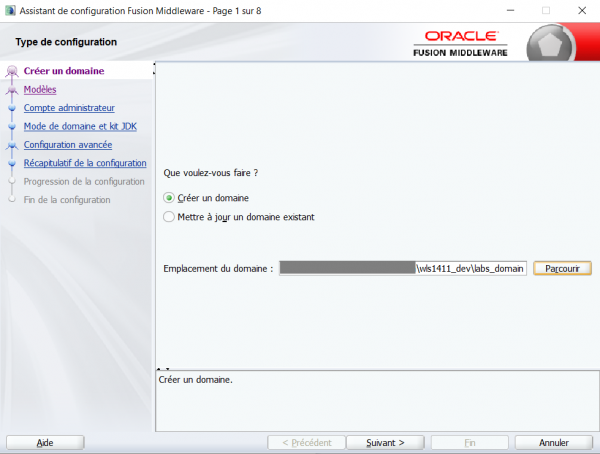The width and height of the screenshot is (600, 454).
Task: Click 'Fin de la configuration' step text
Action: coord(67,200)
